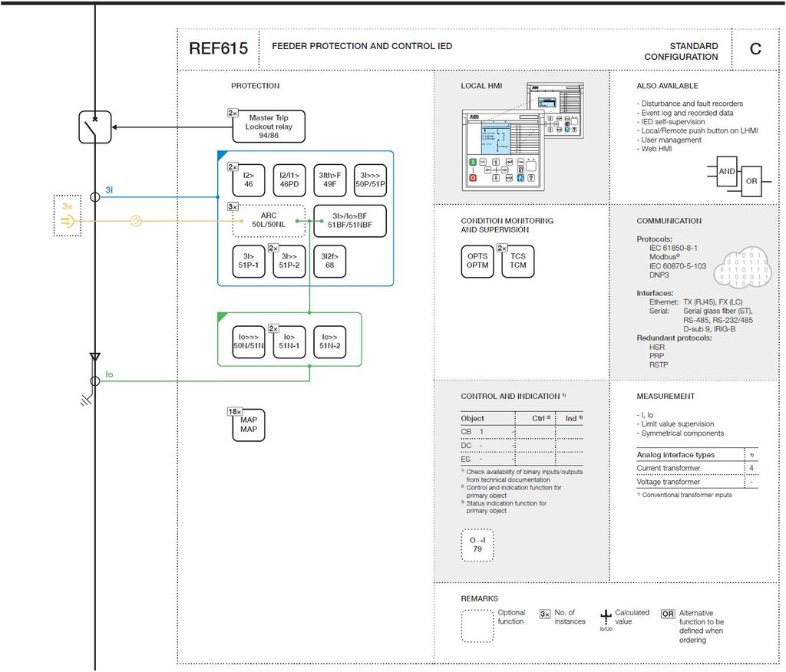Click the ARC 50L/50NL optional block
The image size is (786, 672).
click(269, 220)
